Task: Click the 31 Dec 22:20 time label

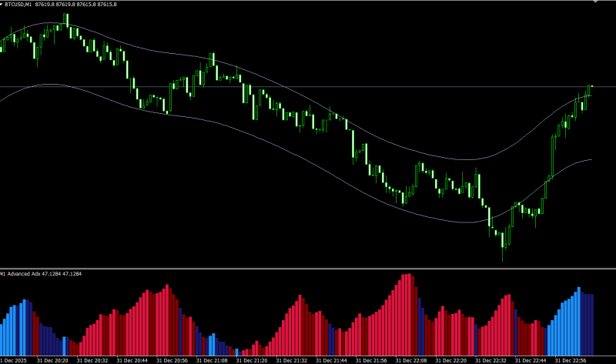Action: (451, 360)
